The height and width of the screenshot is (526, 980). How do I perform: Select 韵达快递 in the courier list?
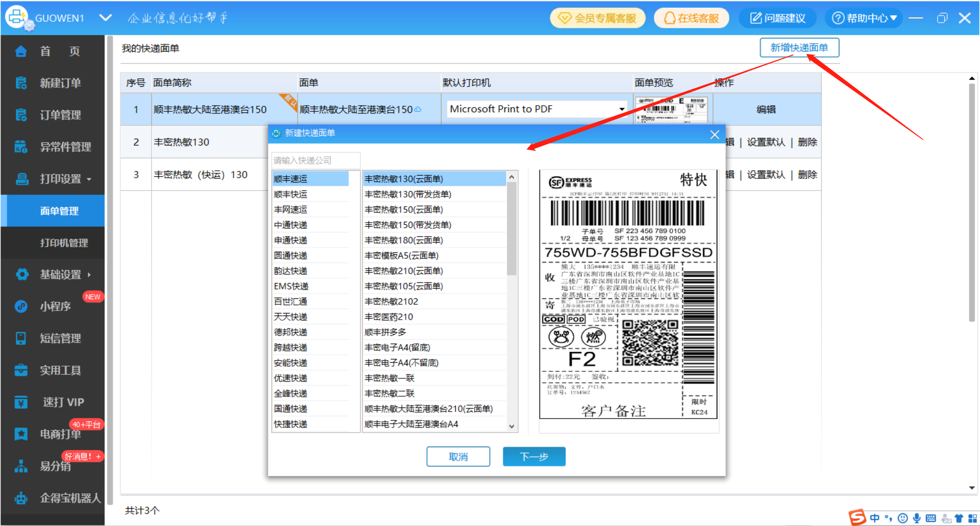click(311, 271)
